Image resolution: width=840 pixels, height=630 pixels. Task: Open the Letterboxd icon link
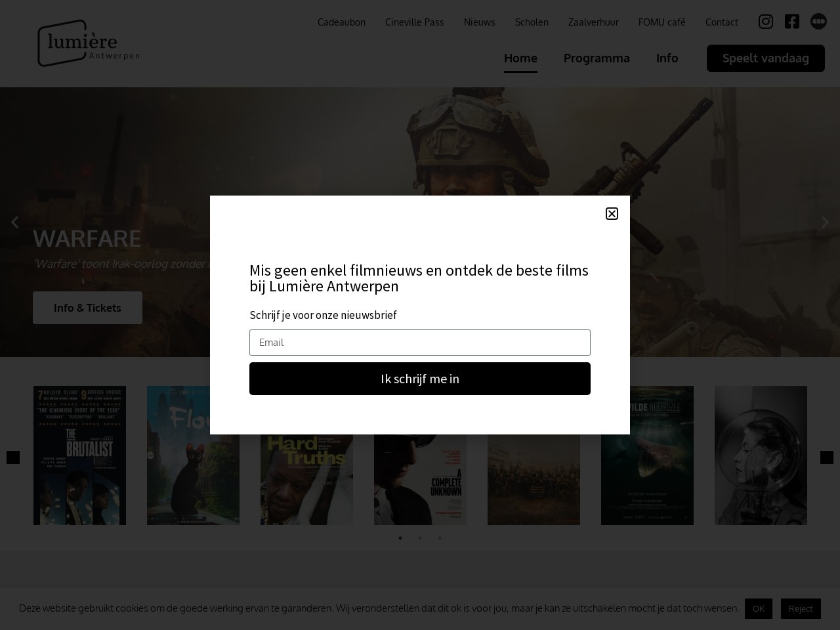click(818, 22)
